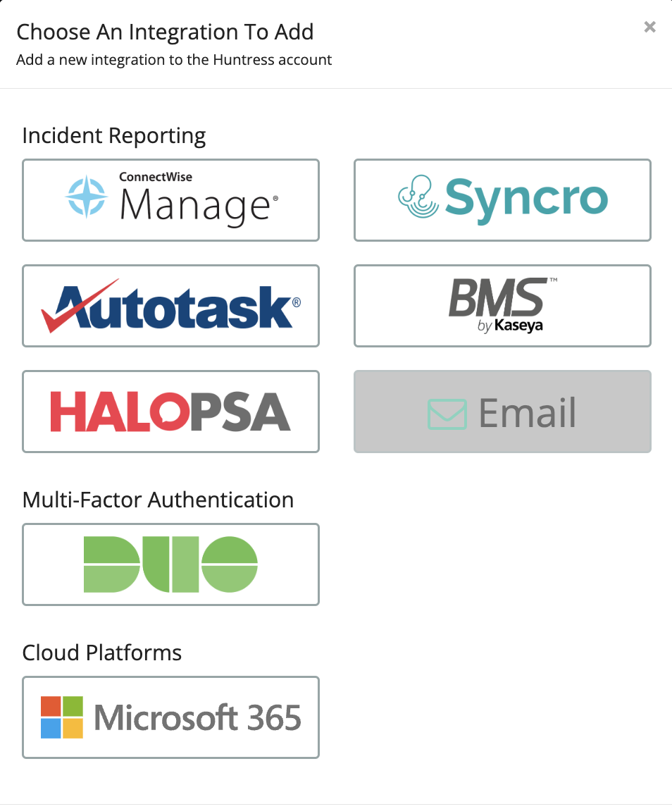Click the 'Add a new integration' subtitle text
Image resolution: width=672 pixels, height=809 pixels.
coord(174,60)
